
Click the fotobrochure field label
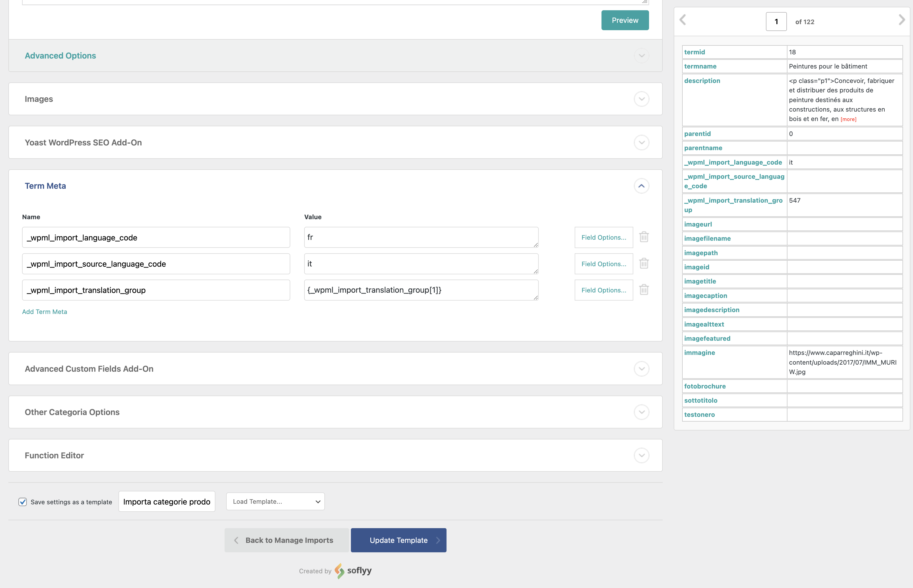point(704,386)
